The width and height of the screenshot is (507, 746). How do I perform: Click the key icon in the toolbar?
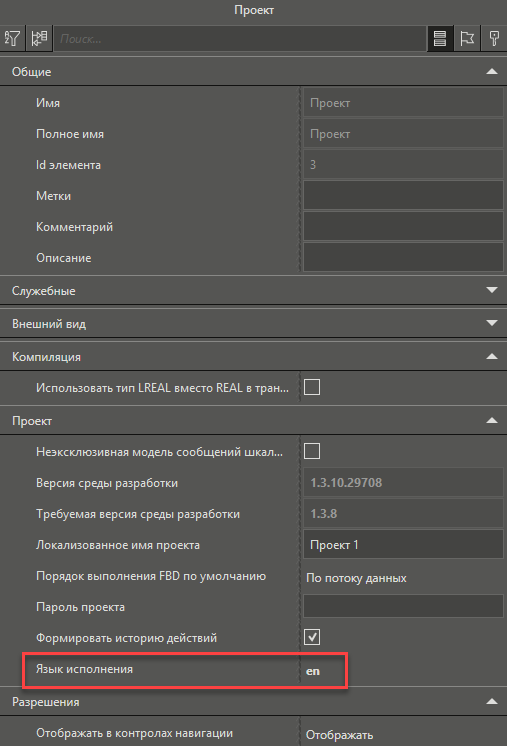pos(494,38)
